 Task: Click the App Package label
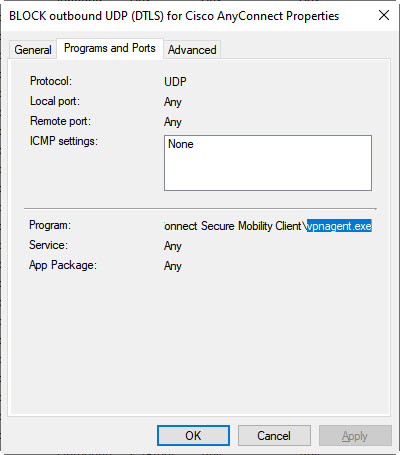click(63, 265)
